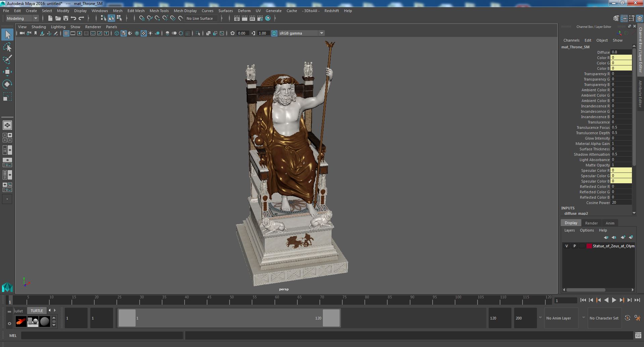Toggle Auto Keyframe button
This screenshot has width=644, height=347.
coord(627,318)
